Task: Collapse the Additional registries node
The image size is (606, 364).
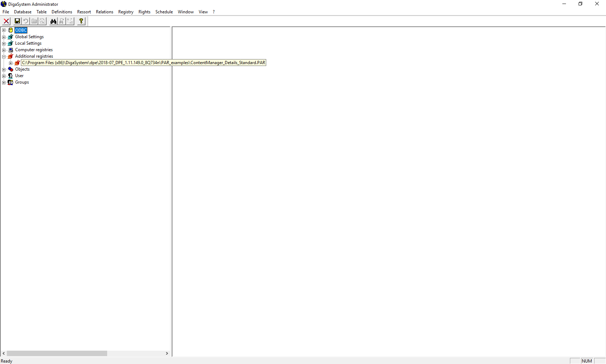Action: click(4, 56)
